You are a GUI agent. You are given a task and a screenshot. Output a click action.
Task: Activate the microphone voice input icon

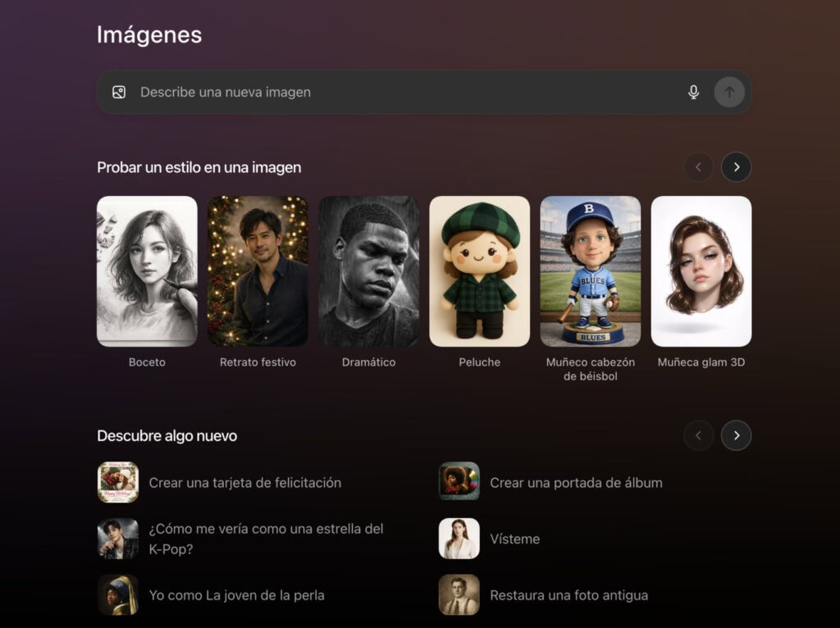point(693,93)
